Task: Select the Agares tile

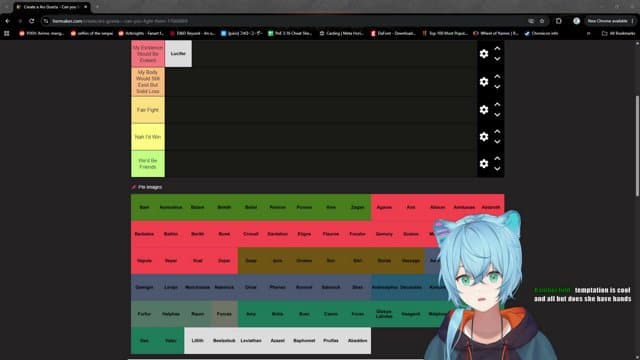Action: click(384, 207)
